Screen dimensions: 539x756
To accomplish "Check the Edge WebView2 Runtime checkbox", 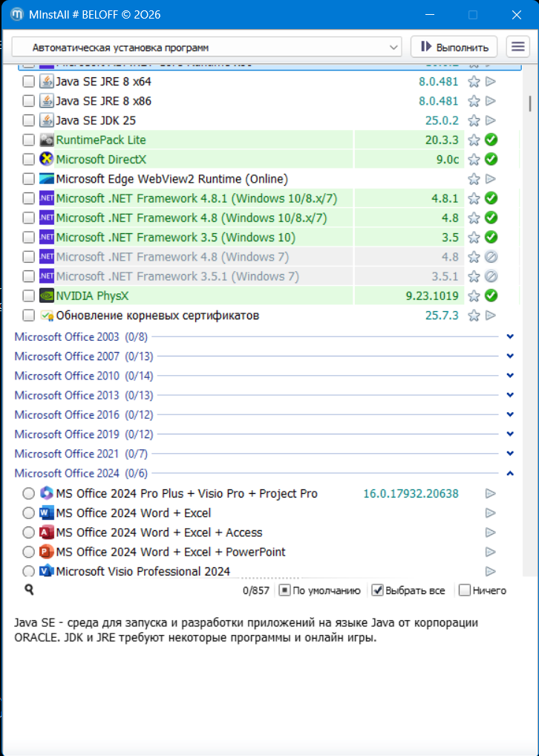I will [x=29, y=179].
